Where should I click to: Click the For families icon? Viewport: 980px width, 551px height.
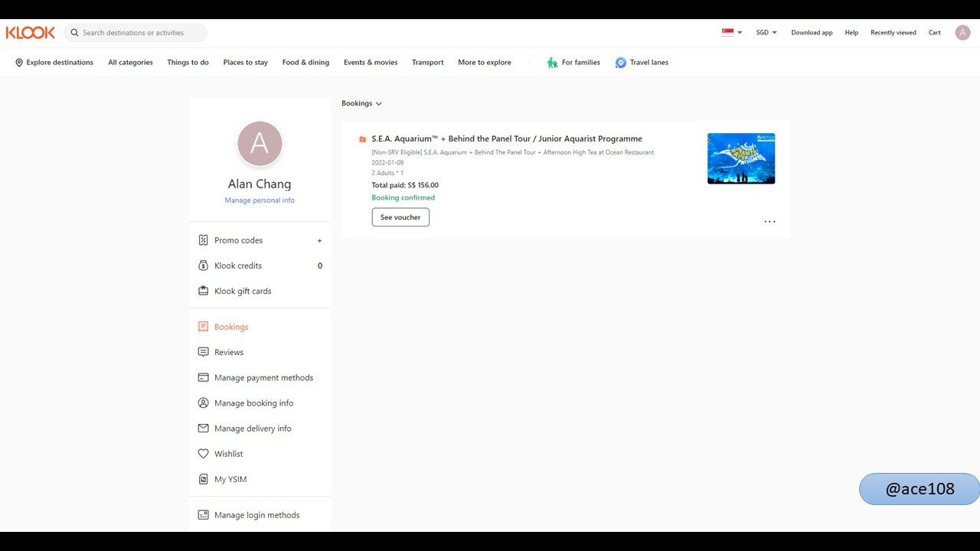point(552,63)
